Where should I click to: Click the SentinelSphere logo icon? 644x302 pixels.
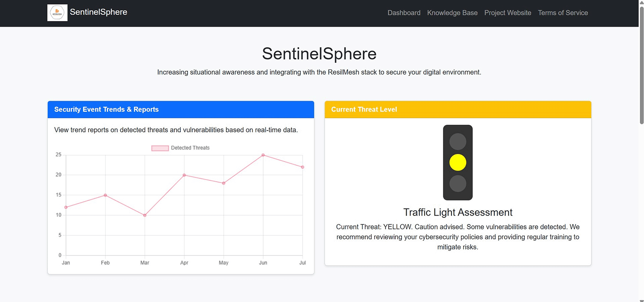(x=57, y=13)
